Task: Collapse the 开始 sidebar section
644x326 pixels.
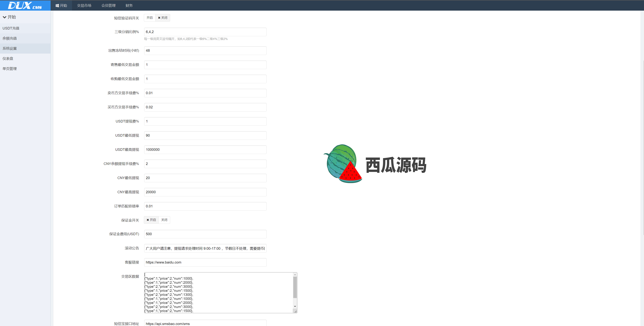Action: click(9, 17)
